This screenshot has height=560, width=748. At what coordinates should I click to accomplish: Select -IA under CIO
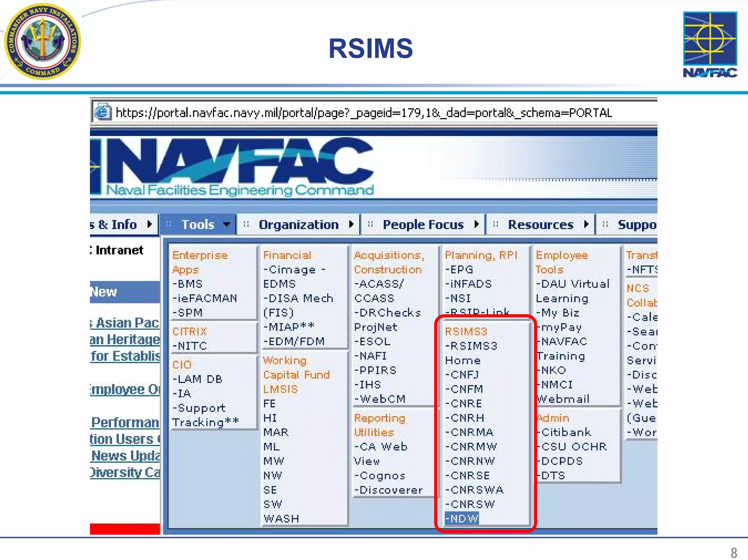pos(182,394)
